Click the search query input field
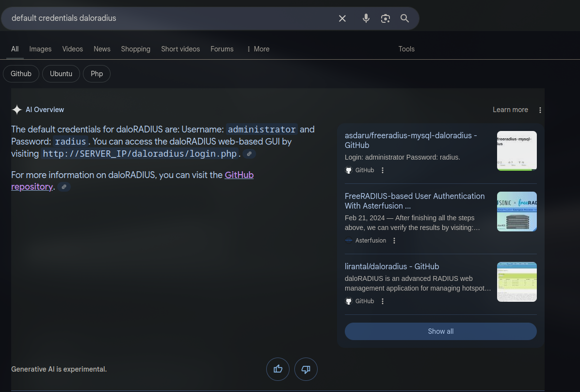The image size is (580, 392). pyautogui.click(x=170, y=18)
